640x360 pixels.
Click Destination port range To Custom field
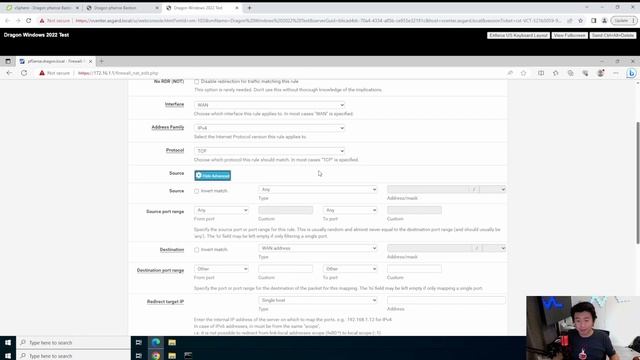coord(414,269)
